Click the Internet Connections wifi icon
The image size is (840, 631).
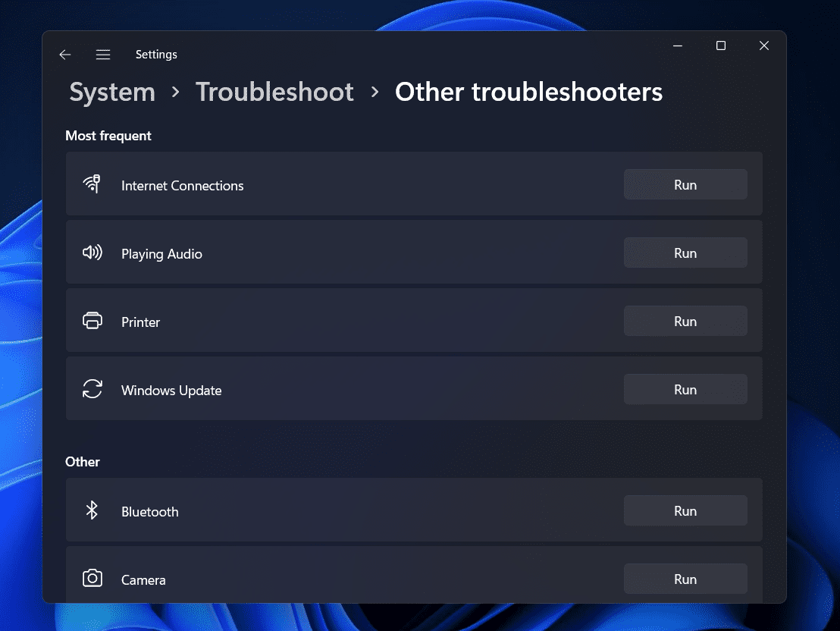click(92, 184)
